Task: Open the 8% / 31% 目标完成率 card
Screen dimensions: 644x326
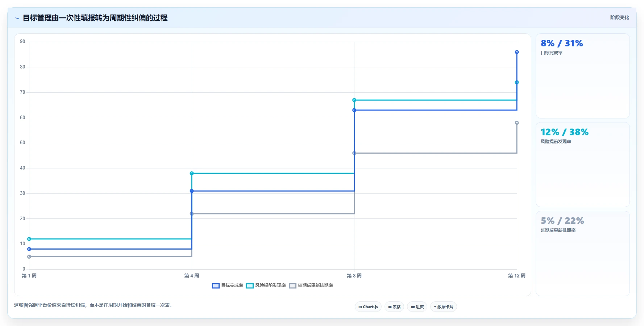Action: point(583,76)
